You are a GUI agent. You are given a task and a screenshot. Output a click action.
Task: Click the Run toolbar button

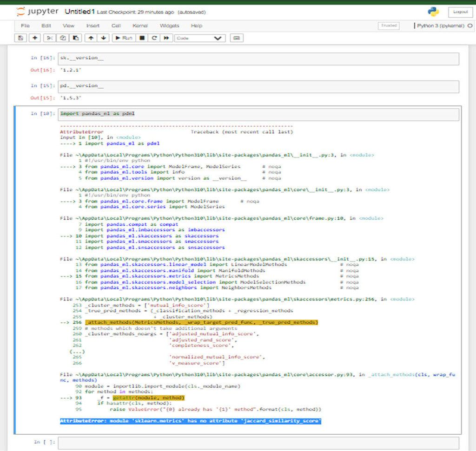[123, 38]
